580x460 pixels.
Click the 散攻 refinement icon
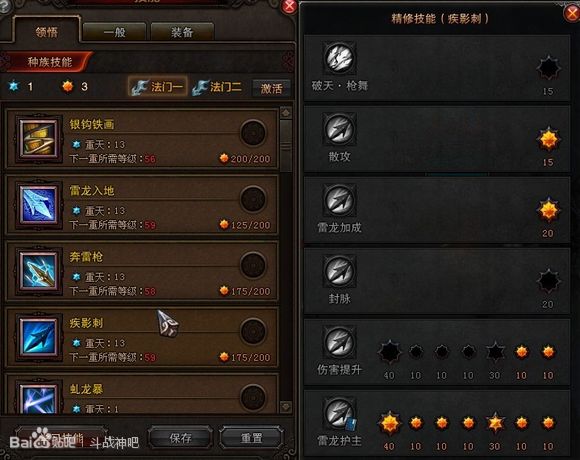tap(340, 129)
